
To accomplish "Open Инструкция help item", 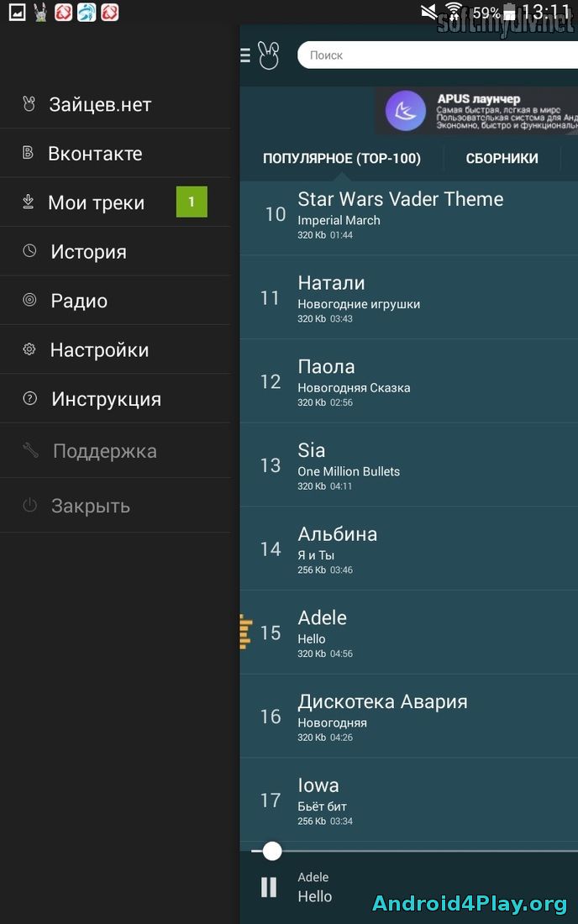I will [x=115, y=398].
